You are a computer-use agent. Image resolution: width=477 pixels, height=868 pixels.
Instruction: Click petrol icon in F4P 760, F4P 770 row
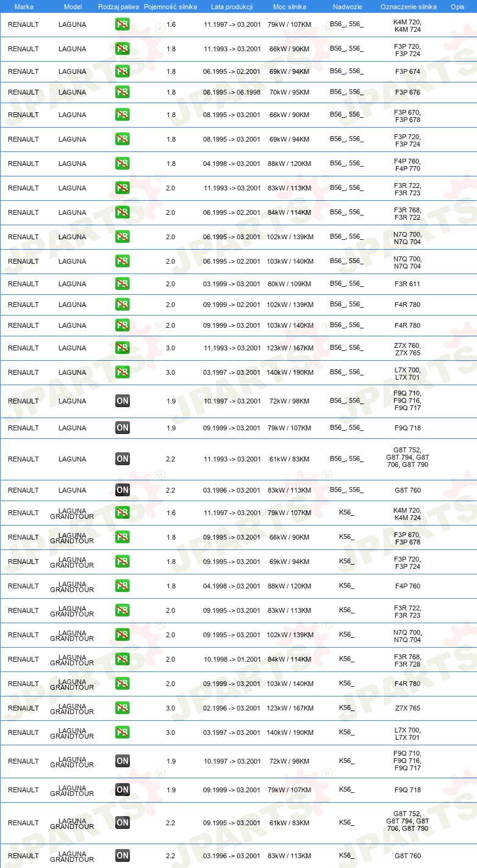coord(123,164)
